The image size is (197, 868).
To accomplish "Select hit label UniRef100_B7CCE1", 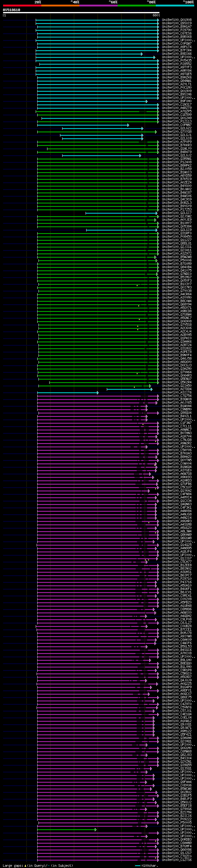I will pos(176,630).
